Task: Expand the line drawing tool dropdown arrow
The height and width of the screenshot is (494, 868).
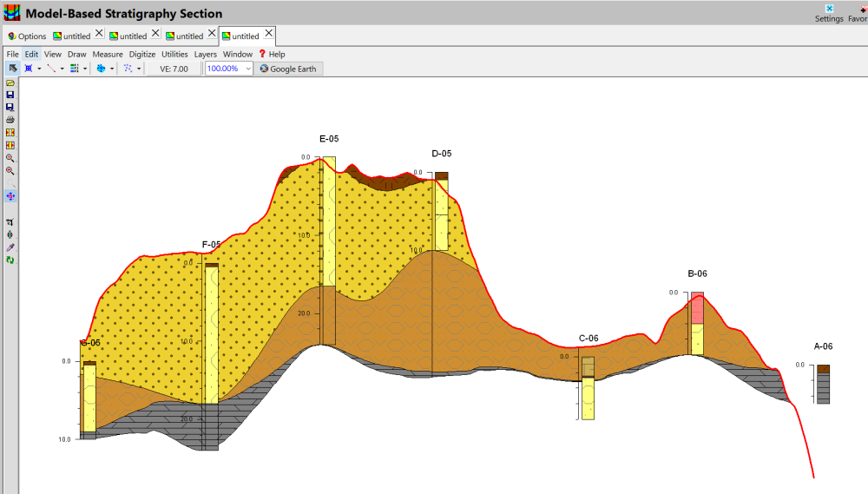Action: [x=63, y=69]
